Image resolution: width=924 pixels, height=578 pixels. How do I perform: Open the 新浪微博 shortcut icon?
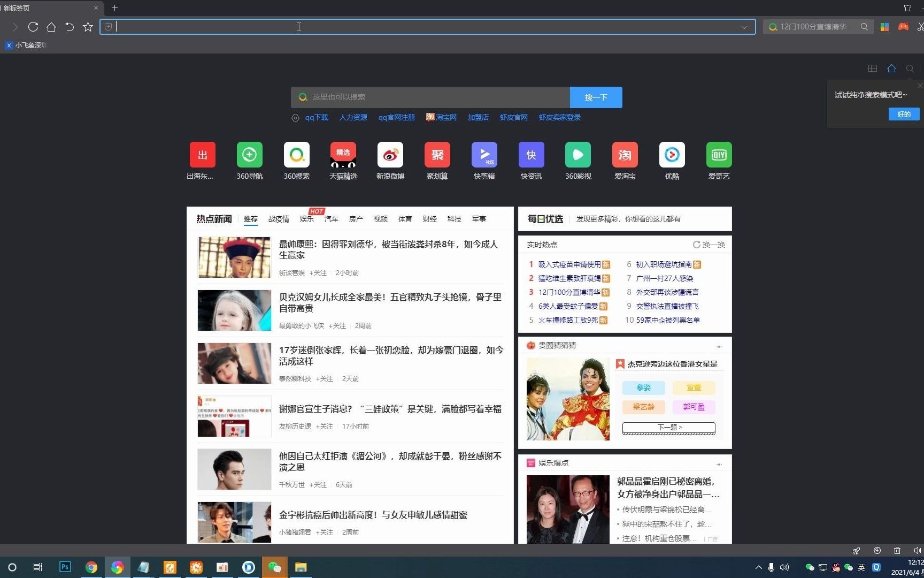[390, 155]
